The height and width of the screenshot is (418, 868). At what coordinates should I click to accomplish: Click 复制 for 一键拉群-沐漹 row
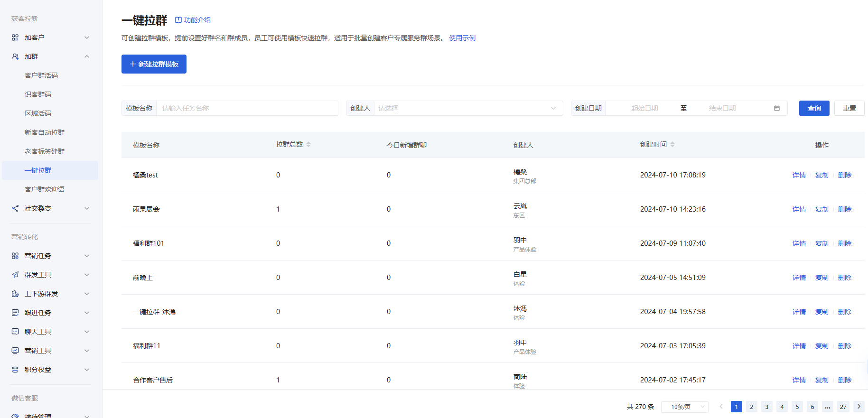tap(822, 312)
